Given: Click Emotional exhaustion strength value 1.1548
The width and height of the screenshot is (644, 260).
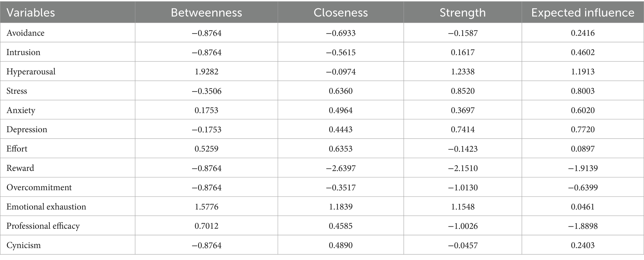Looking at the screenshot, I should point(462,207).
